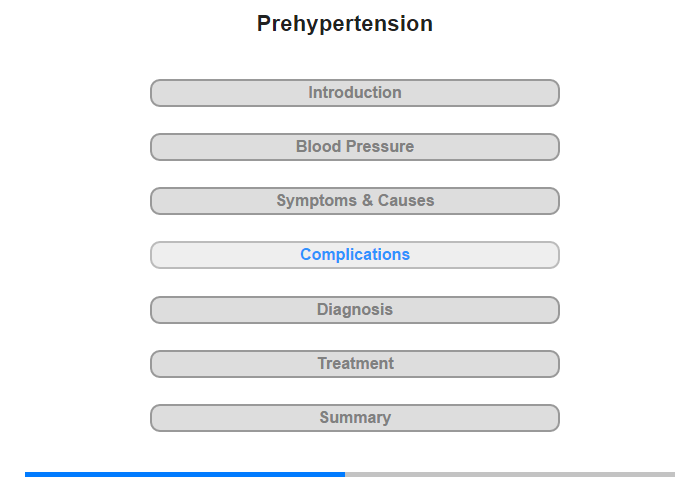This screenshot has height=480, width=700.
Task: Click the Symptoms & Causes menu entry
Action: coord(355,201)
